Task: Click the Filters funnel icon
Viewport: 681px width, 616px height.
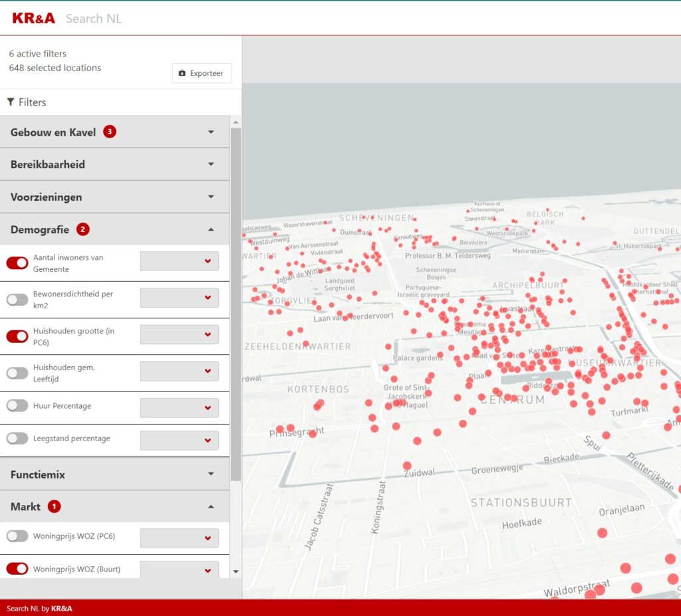Action: [11, 102]
